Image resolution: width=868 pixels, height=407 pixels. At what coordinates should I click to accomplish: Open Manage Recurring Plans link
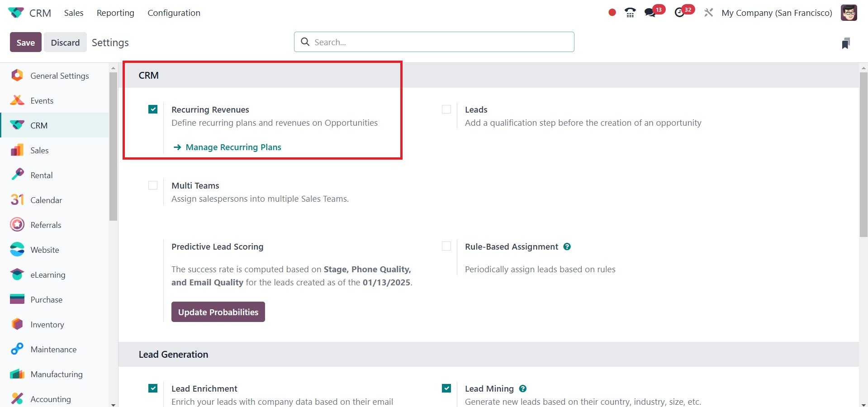pos(227,147)
